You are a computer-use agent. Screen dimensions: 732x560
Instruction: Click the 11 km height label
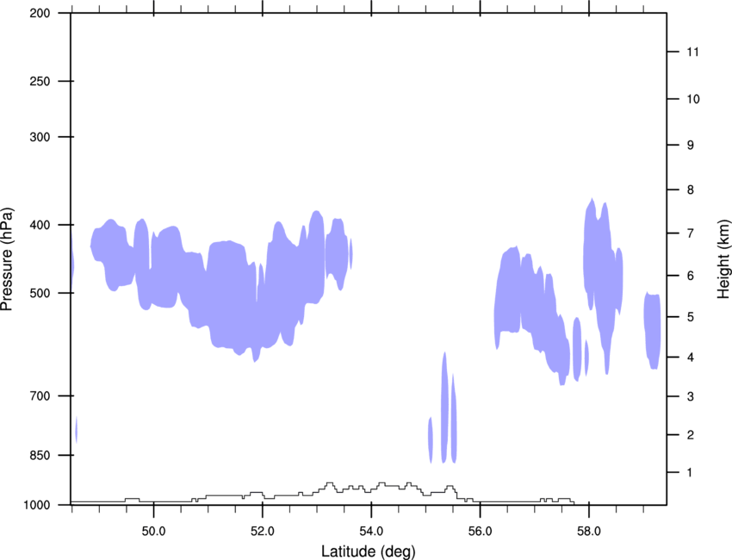point(693,52)
